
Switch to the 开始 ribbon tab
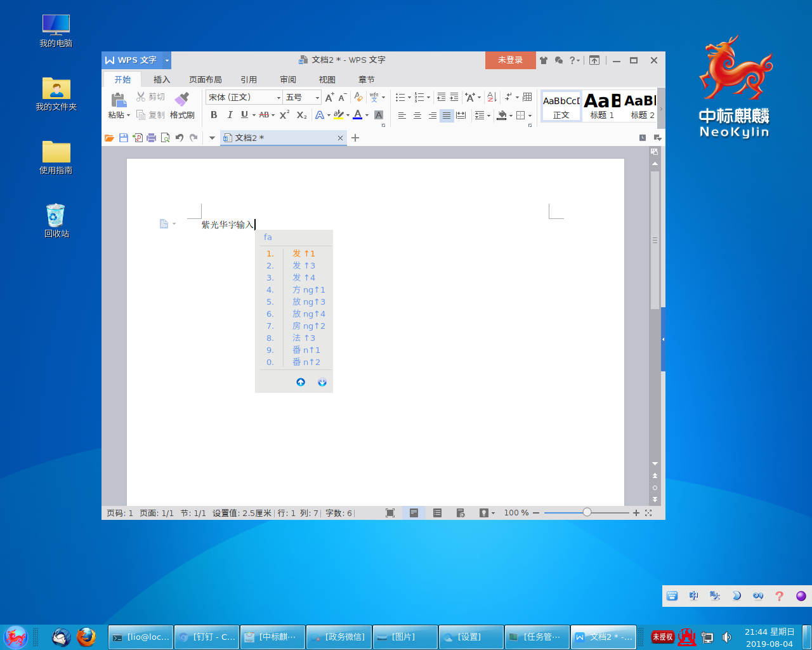pyautogui.click(x=122, y=79)
